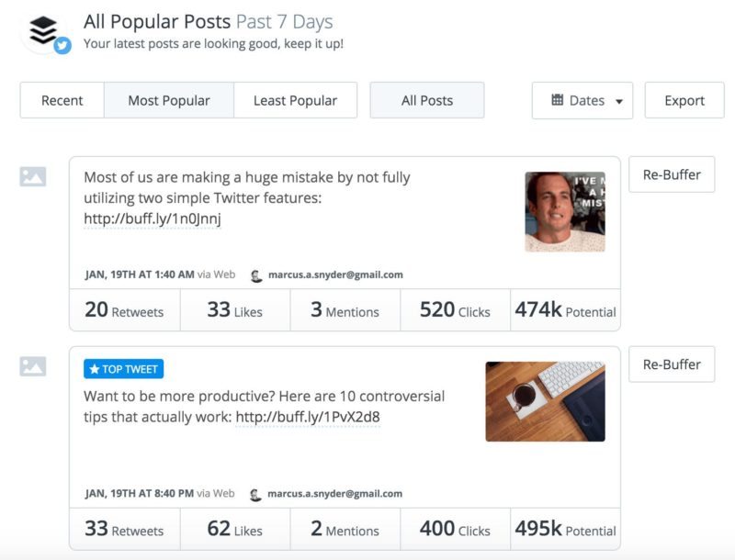Click the star TOP TWEET badge
735x560 pixels.
[124, 369]
